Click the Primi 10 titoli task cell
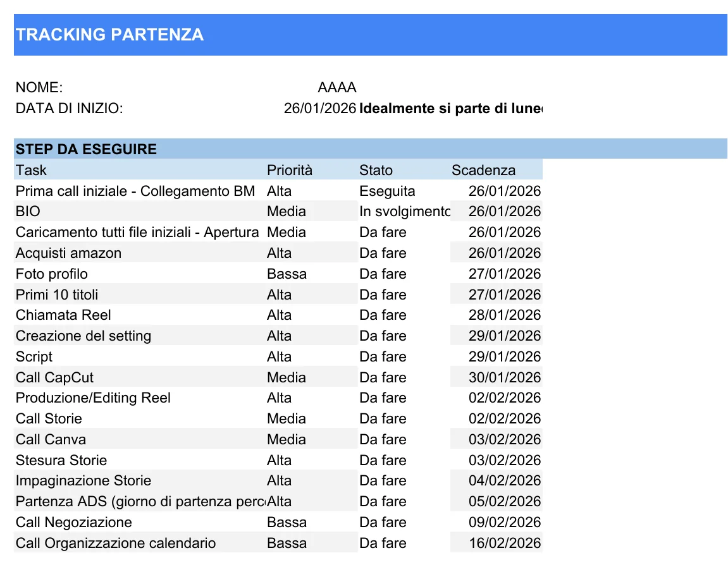 [139, 294]
